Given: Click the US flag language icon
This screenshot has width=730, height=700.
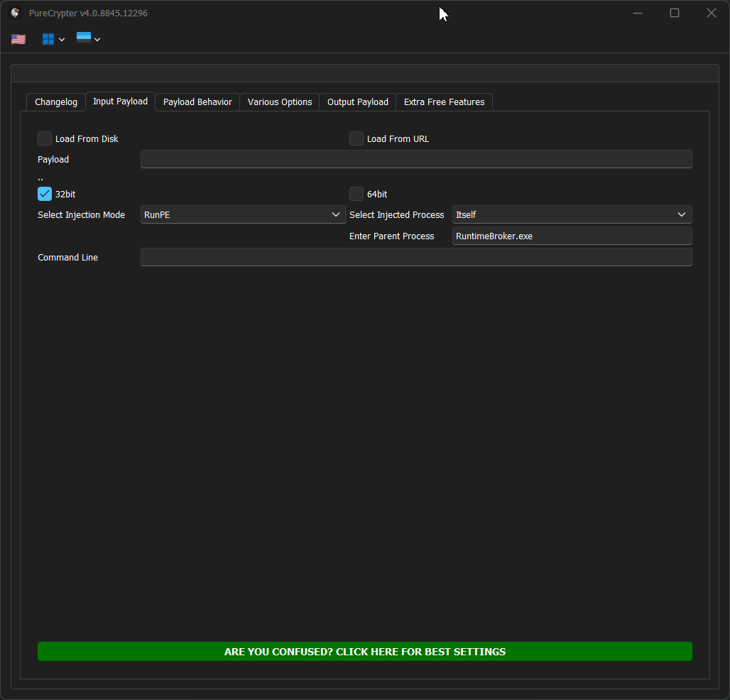Looking at the screenshot, I should pyautogui.click(x=18, y=39).
